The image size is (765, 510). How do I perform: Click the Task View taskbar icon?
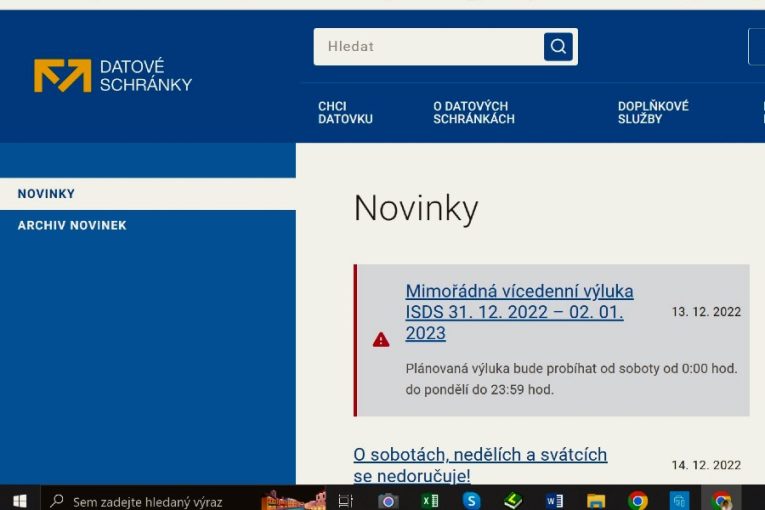346,500
